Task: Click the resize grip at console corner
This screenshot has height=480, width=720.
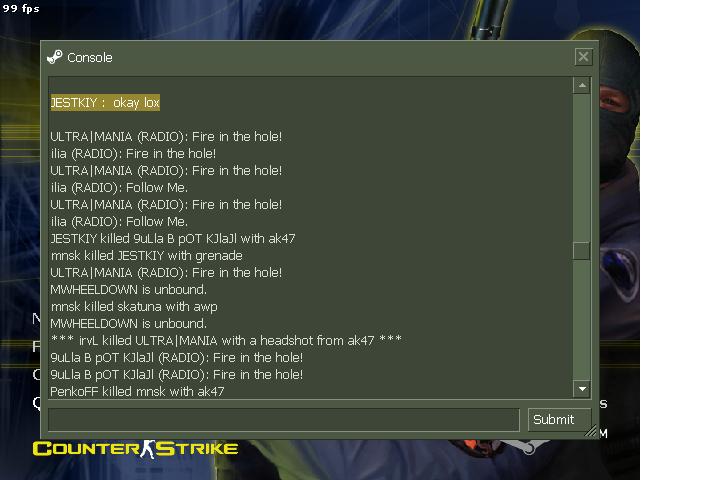Action: (x=591, y=430)
